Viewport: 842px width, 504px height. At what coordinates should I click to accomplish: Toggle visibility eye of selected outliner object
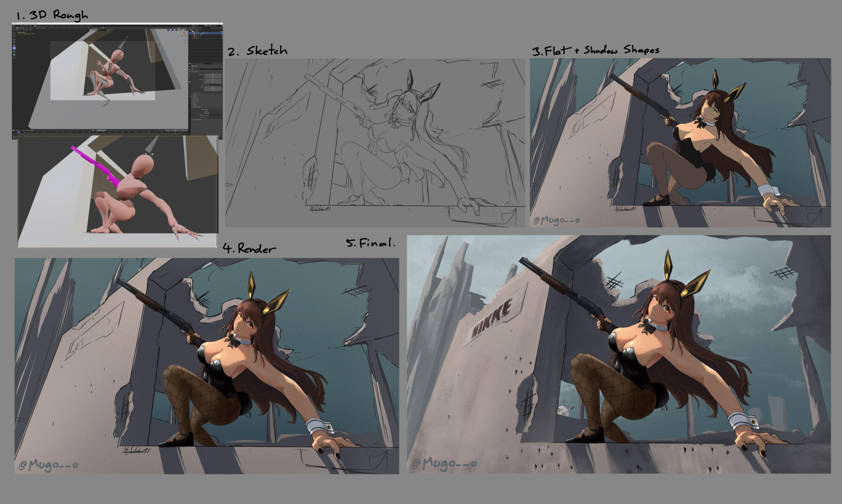(x=222, y=33)
